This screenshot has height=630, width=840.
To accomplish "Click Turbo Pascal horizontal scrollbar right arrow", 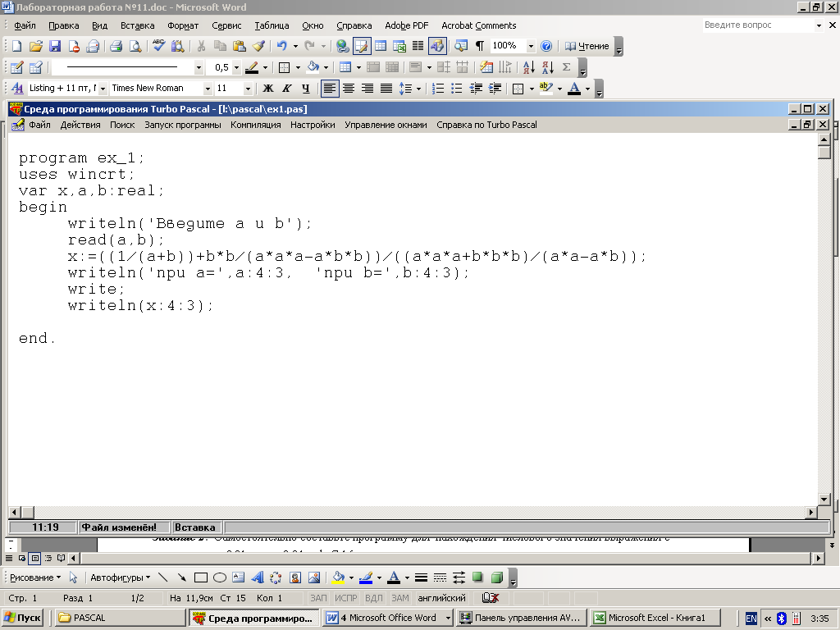I will point(811,512).
